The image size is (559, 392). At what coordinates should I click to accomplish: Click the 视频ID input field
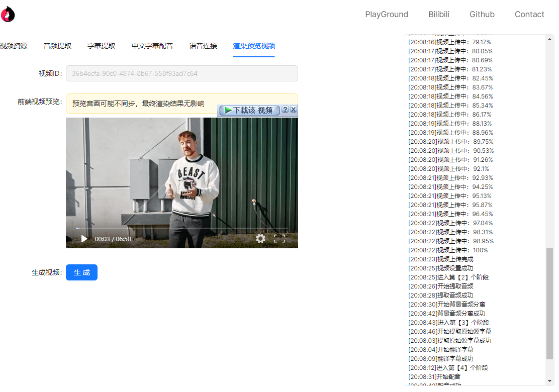[x=181, y=73]
